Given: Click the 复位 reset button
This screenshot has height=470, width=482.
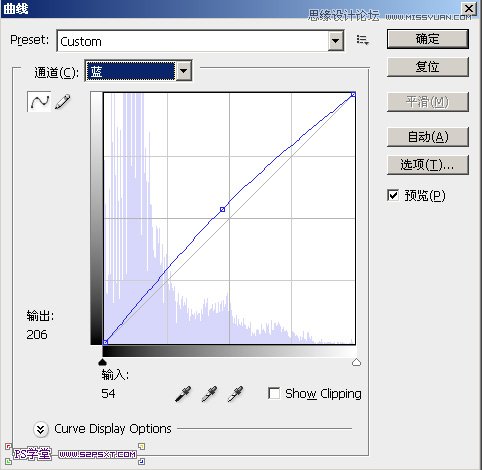Looking at the screenshot, I should pyautogui.click(x=428, y=67).
